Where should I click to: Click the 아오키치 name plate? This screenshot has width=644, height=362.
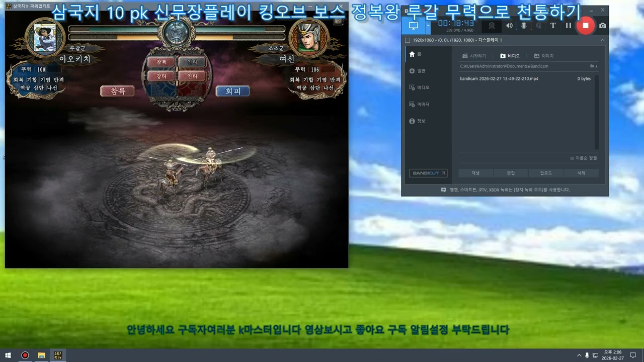[x=75, y=59]
